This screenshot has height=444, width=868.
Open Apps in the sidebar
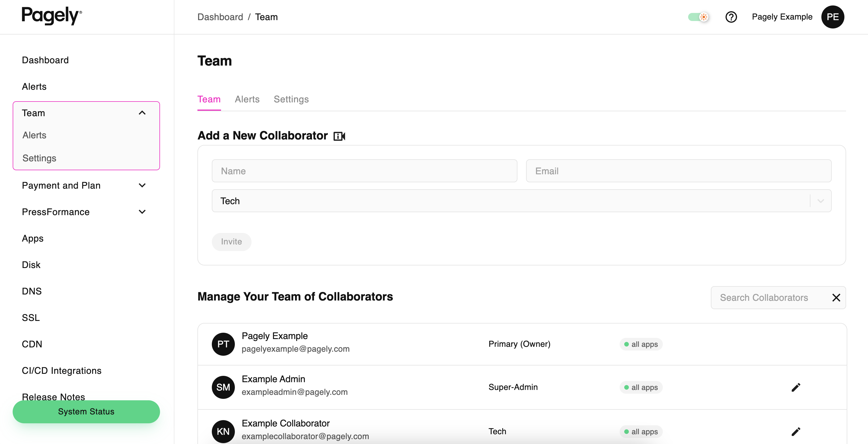point(33,238)
